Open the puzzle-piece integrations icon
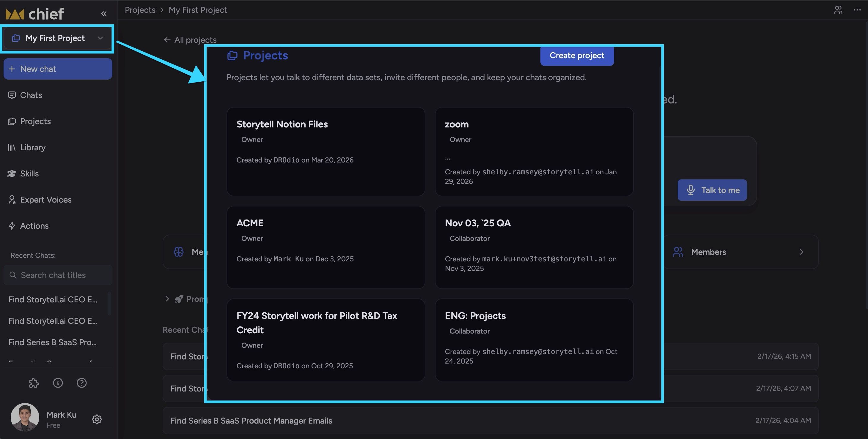The height and width of the screenshot is (439, 868). pyautogui.click(x=34, y=383)
